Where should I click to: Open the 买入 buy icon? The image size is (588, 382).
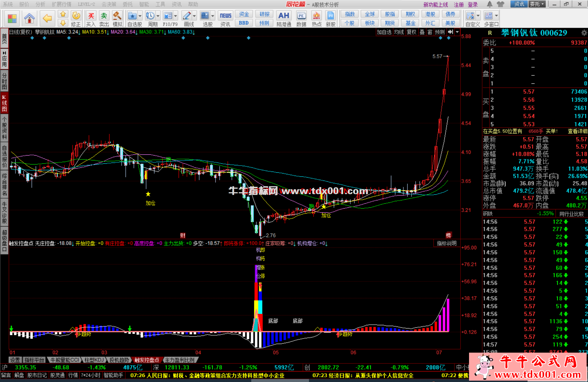(91, 18)
